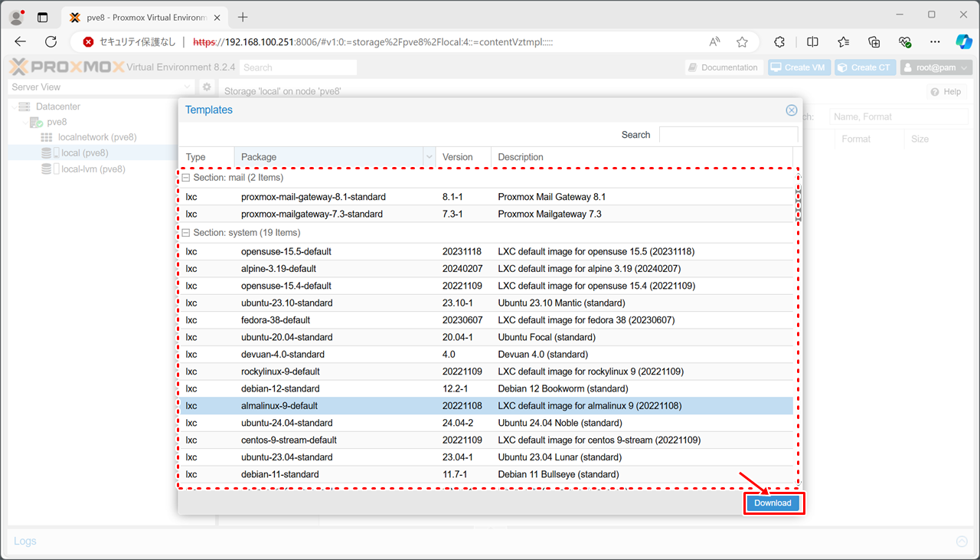Open browser settings ellipsis menu

(935, 42)
